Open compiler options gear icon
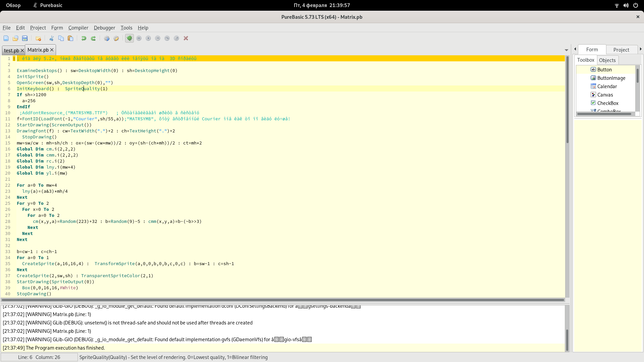The width and height of the screenshot is (644, 362). (116, 39)
